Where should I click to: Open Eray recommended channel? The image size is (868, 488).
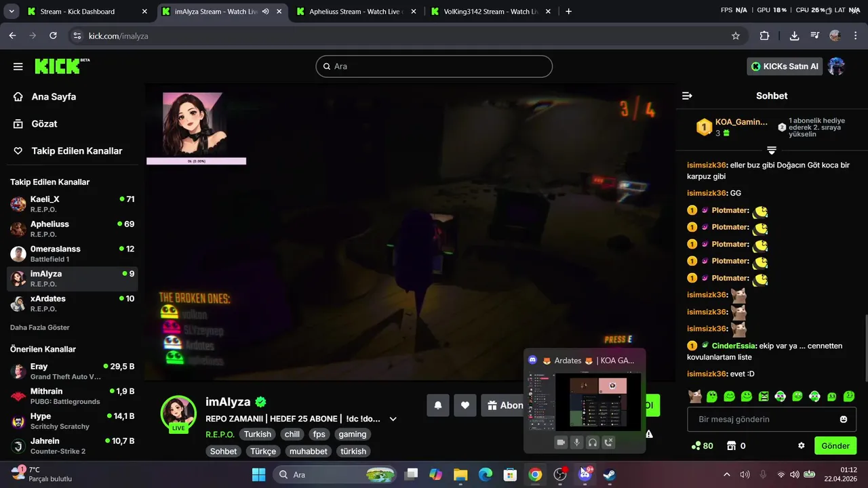point(72,371)
